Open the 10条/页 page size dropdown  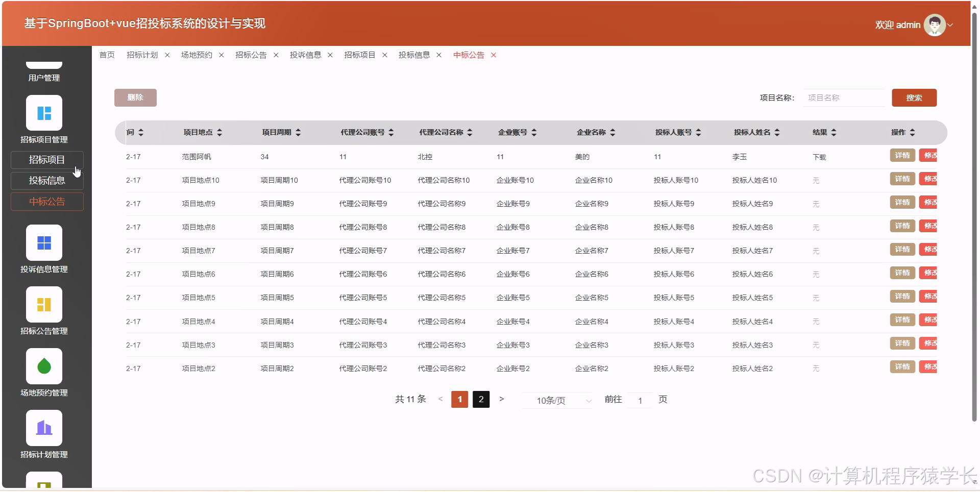tap(556, 401)
